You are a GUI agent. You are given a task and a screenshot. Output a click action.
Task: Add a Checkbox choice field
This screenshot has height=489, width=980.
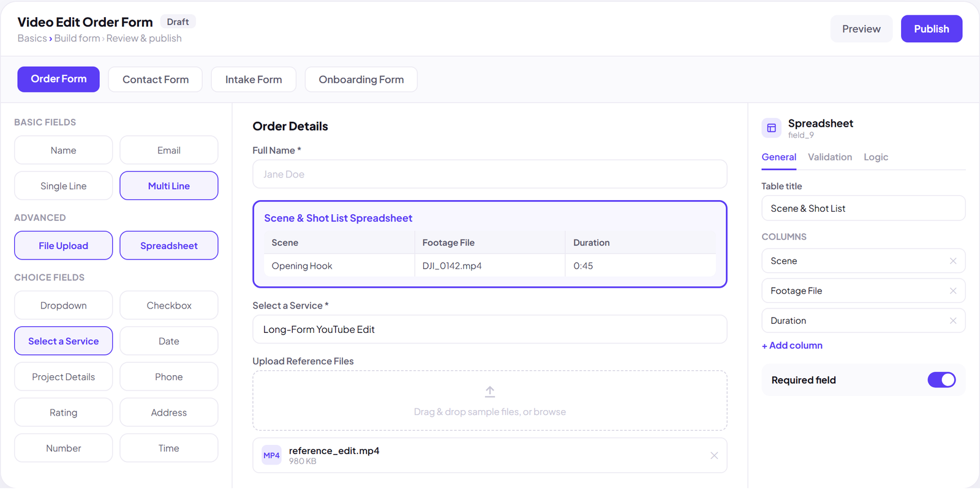click(x=169, y=305)
